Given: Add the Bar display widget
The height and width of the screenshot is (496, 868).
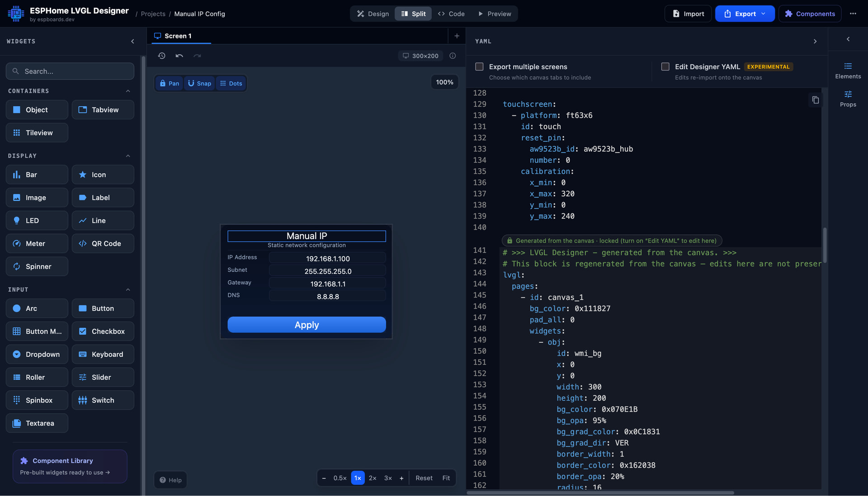Looking at the screenshot, I should tap(37, 175).
